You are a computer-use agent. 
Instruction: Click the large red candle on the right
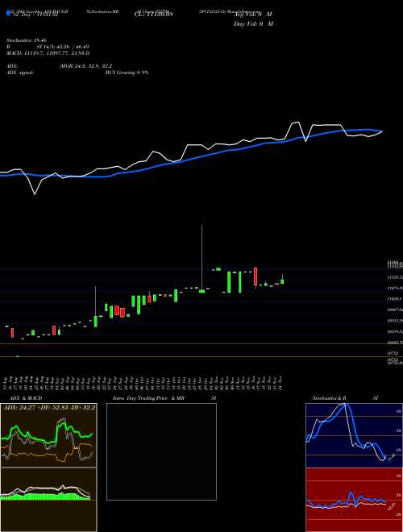(x=256, y=276)
